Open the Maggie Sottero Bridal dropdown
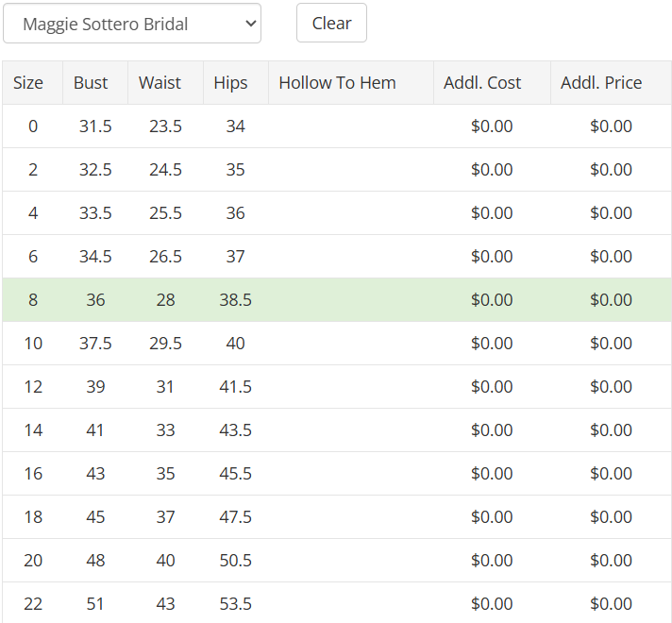 point(132,24)
